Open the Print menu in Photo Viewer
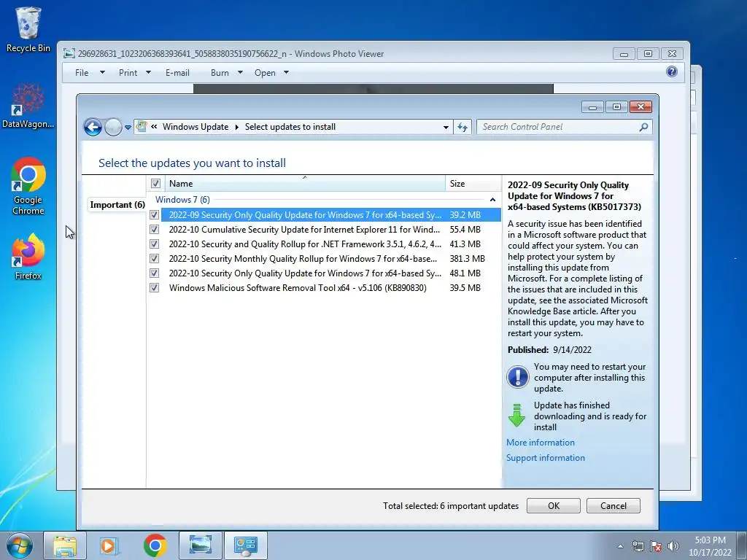747x560 pixels. 128,72
